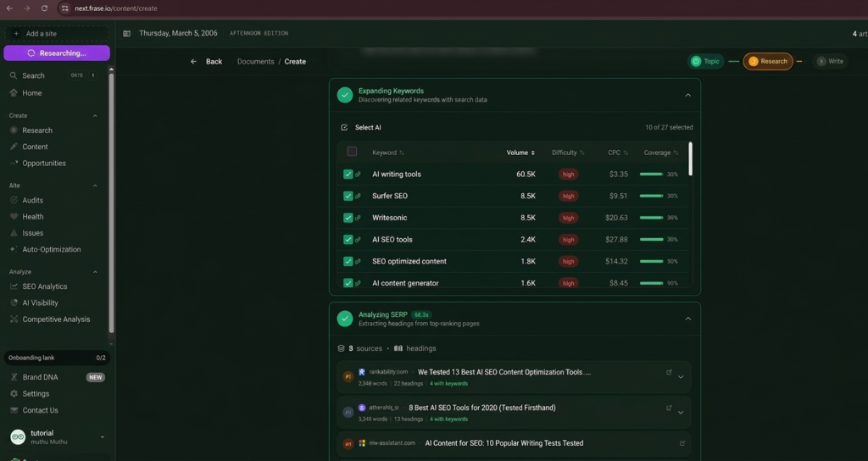Click the Brand DNA icon
The width and height of the screenshot is (868, 461).
click(x=14, y=377)
